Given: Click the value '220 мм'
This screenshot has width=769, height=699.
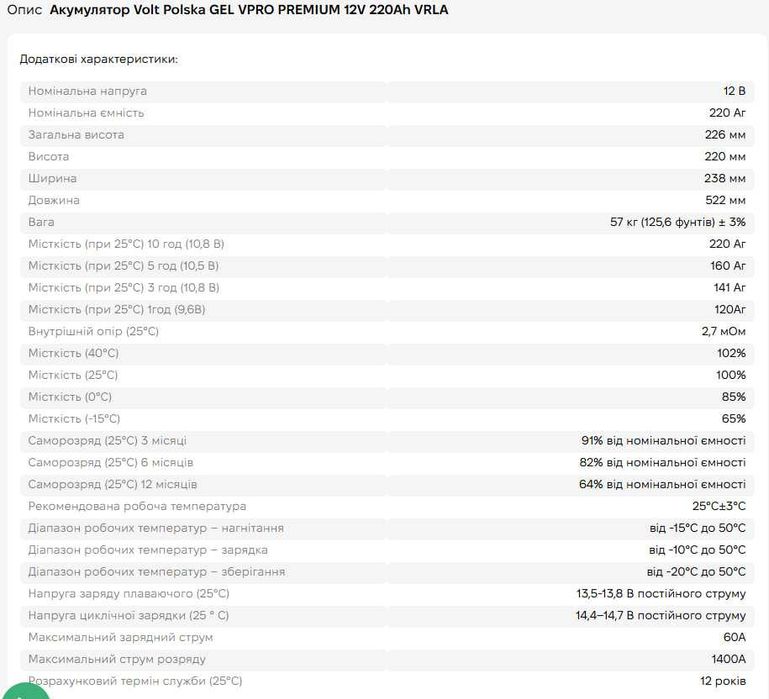Looking at the screenshot, I should click(725, 156).
